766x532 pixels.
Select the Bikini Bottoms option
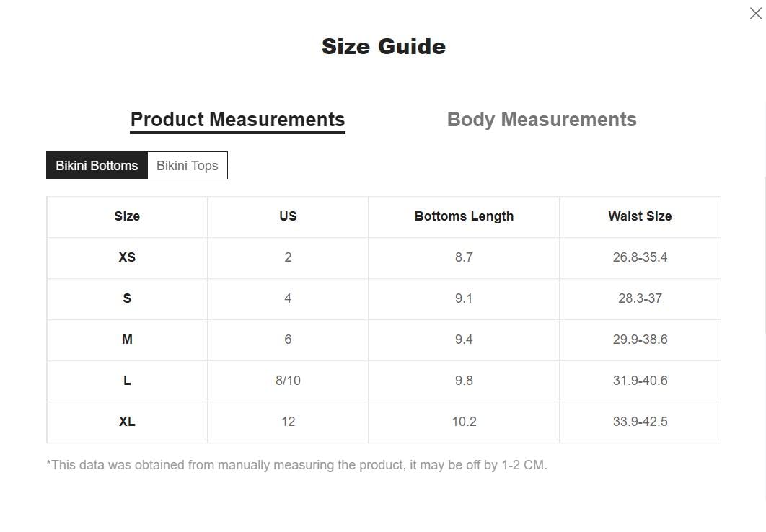[x=97, y=166]
